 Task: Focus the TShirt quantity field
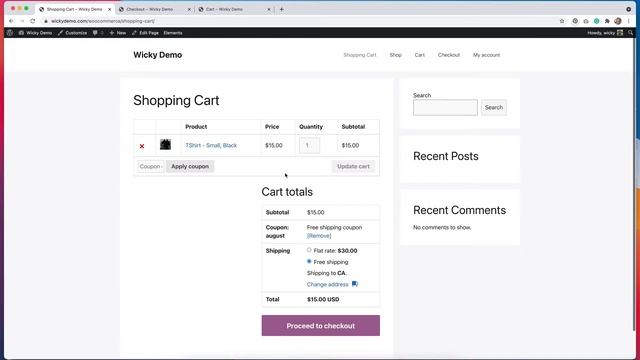[x=309, y=145]
